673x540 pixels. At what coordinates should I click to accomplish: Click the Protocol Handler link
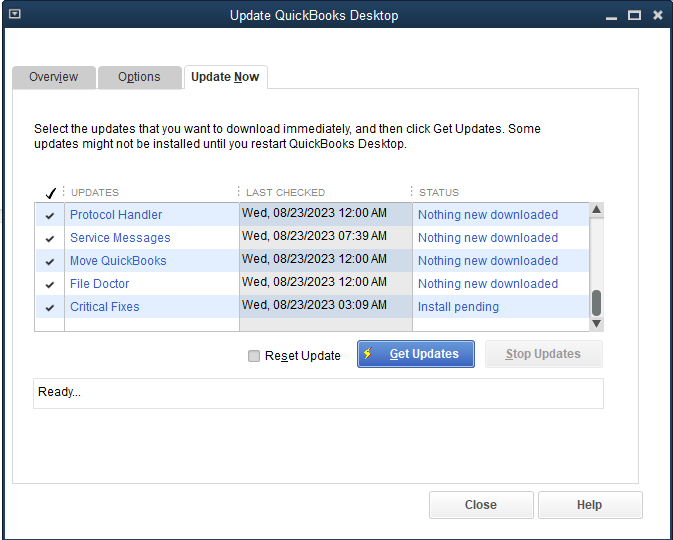click(x=116, y=215)
